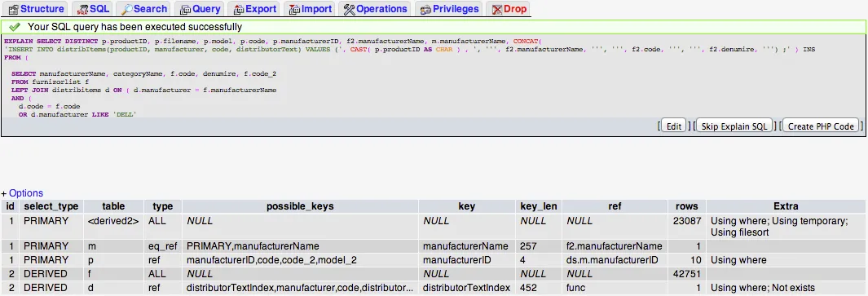
Task: Switch to the SQL tab
Action: [92, 9]
